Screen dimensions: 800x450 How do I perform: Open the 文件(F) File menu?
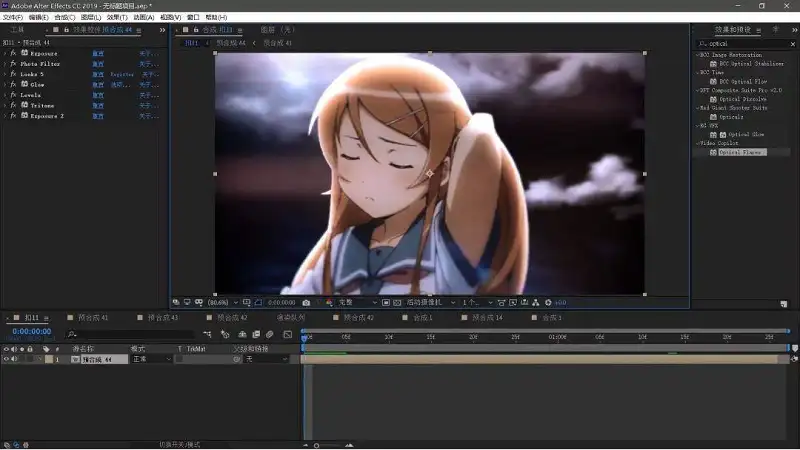[x=13, y=17]
